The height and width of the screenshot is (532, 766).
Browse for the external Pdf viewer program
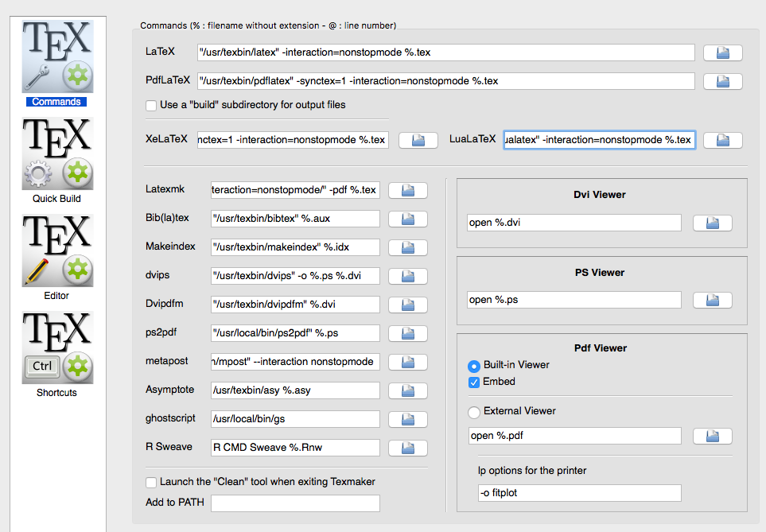[x=712, y=437]
